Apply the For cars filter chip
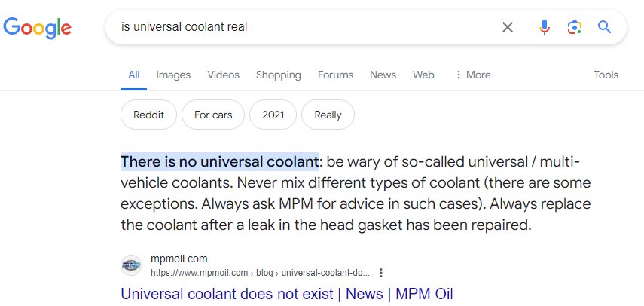Viewport: 644px width, 306px height. click(x=213, y=115)
